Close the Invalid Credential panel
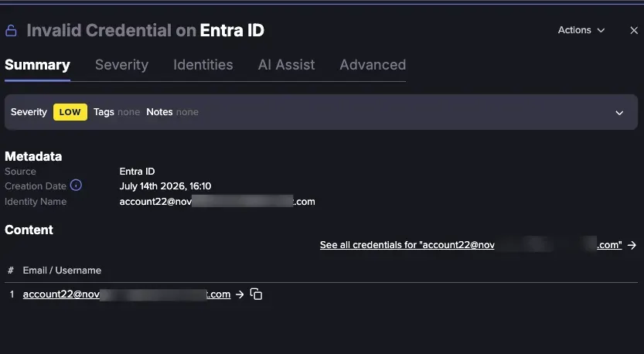The height and width of the screenshot is (354, 644). point(634,30)
